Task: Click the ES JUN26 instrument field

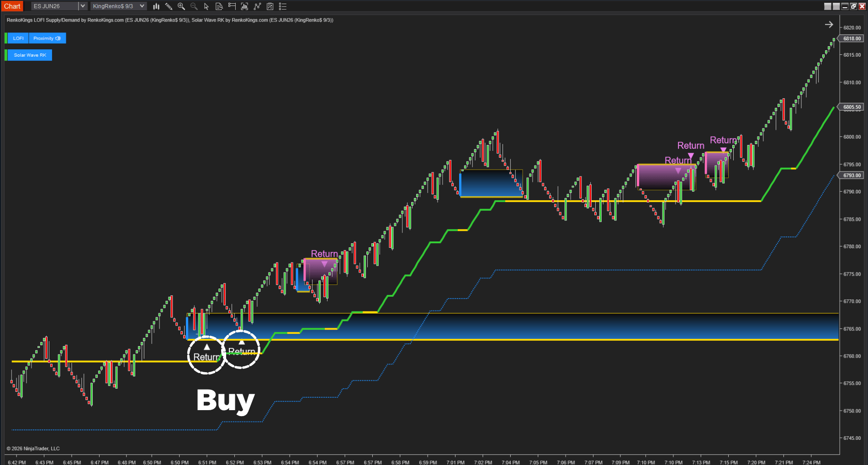Action: pyautogui.click(x=54, y=6)
